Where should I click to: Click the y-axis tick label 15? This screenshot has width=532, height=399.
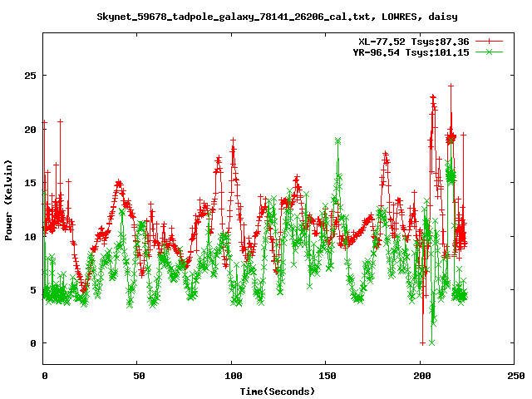coord(30,183)
